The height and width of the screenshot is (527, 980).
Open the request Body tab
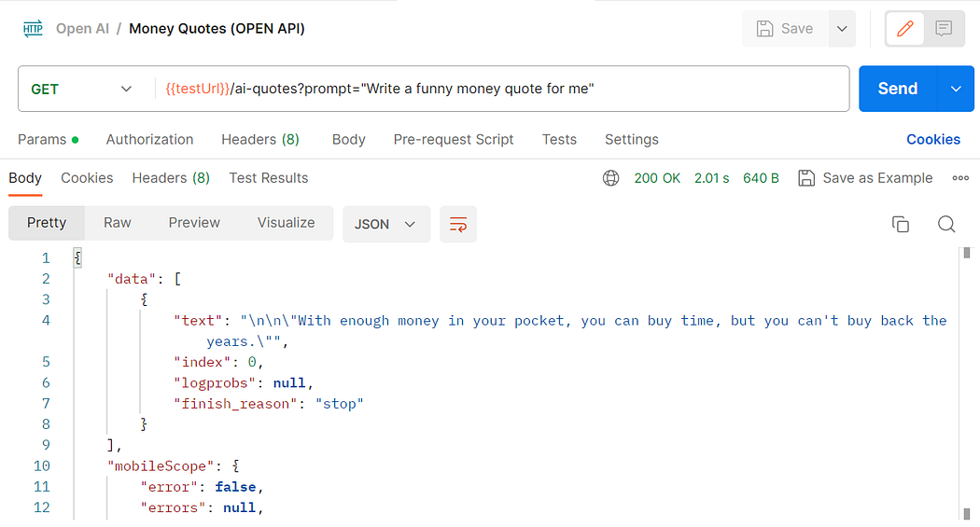pyautogui.click(x=349, y=139)
